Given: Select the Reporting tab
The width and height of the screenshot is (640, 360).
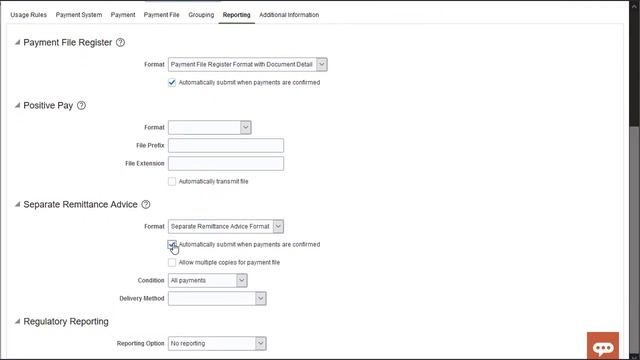Looking at the screenshot, I should pyautogui.click(x=236, y=15).
